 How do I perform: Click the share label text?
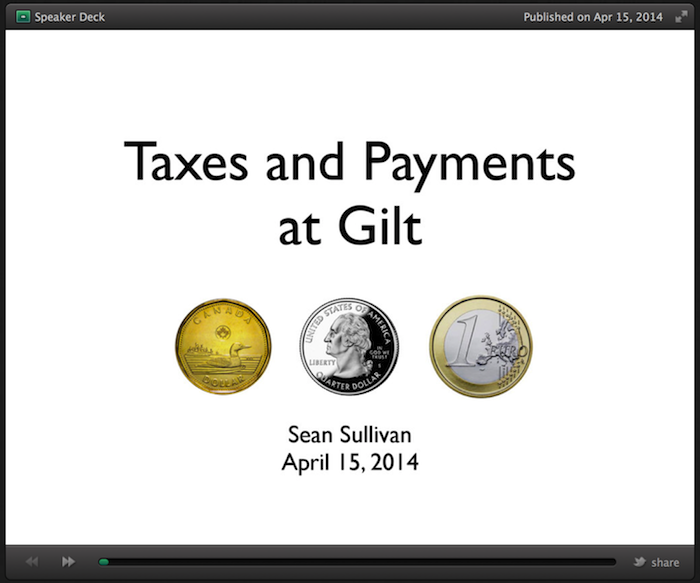(x=665, y=562)
